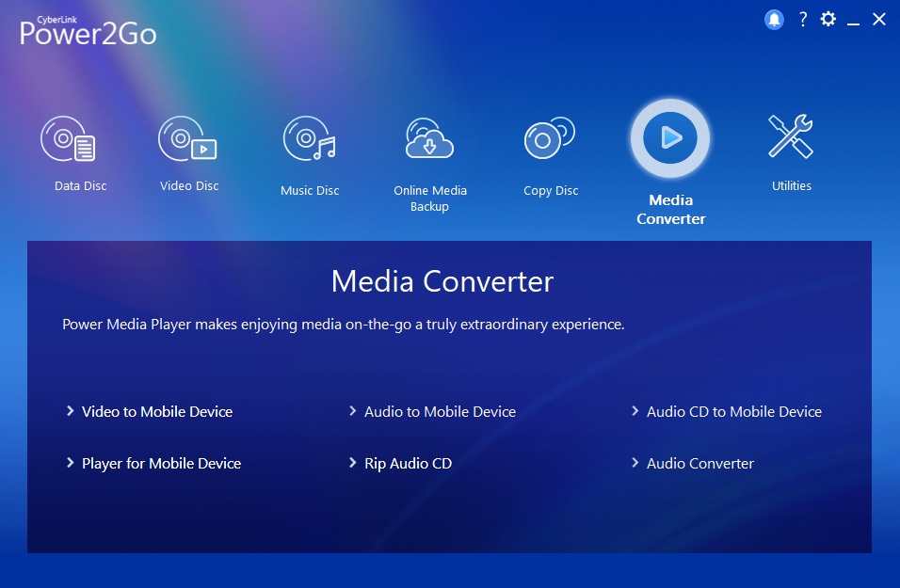Click the Copy Disc label
900x588 pixels.
click(x=551, y=190)
